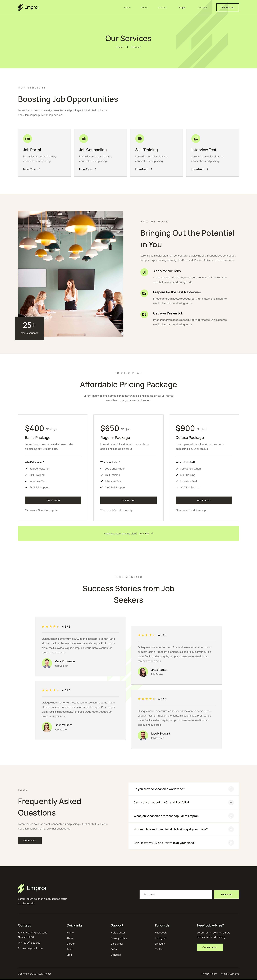
Task: Select Job List in the navigation
Action: 162,7
